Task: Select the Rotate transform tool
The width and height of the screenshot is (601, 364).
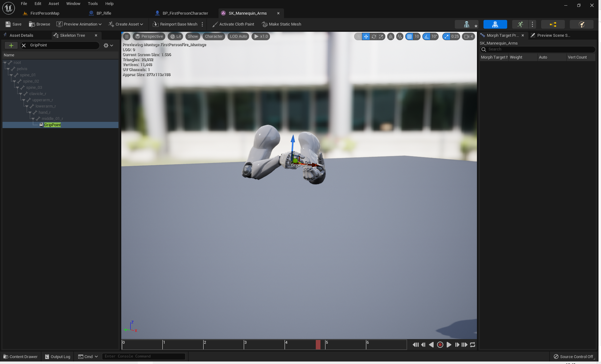Action: [x=373, y=36]
